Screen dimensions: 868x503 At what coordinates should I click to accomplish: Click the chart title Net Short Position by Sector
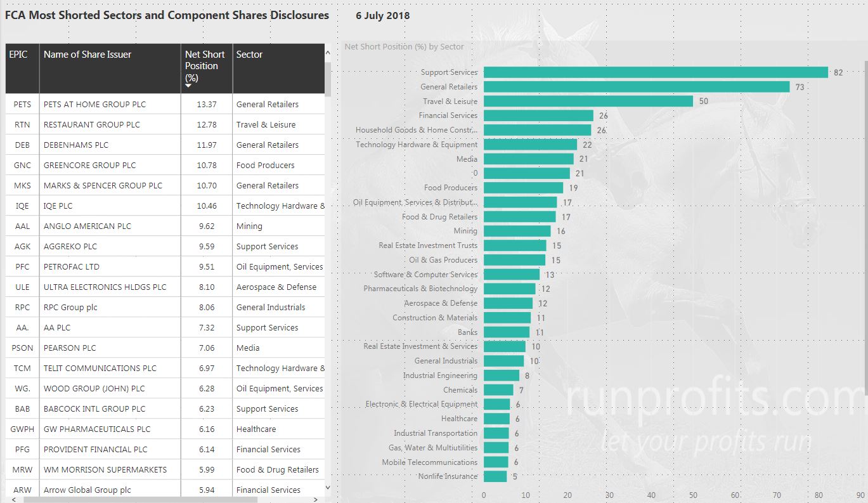(x=405, y=46)
